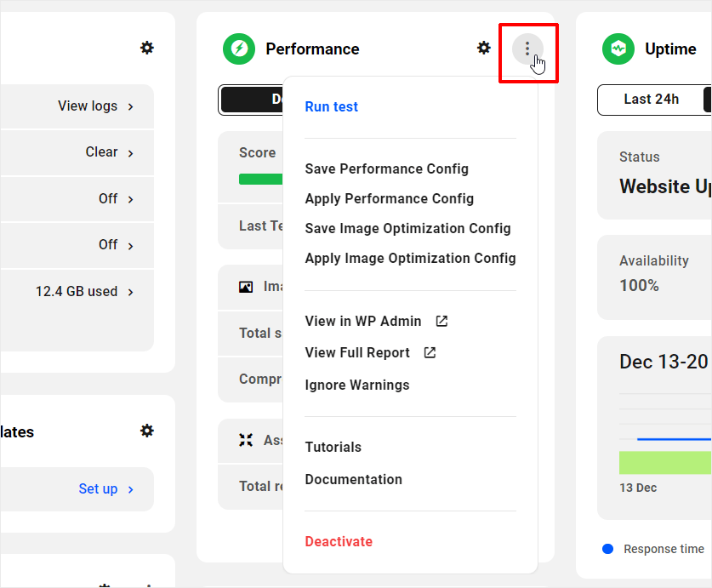Choose Apply Performance Config
Viewport: 712px width, 588px height.
click(389, 198)
